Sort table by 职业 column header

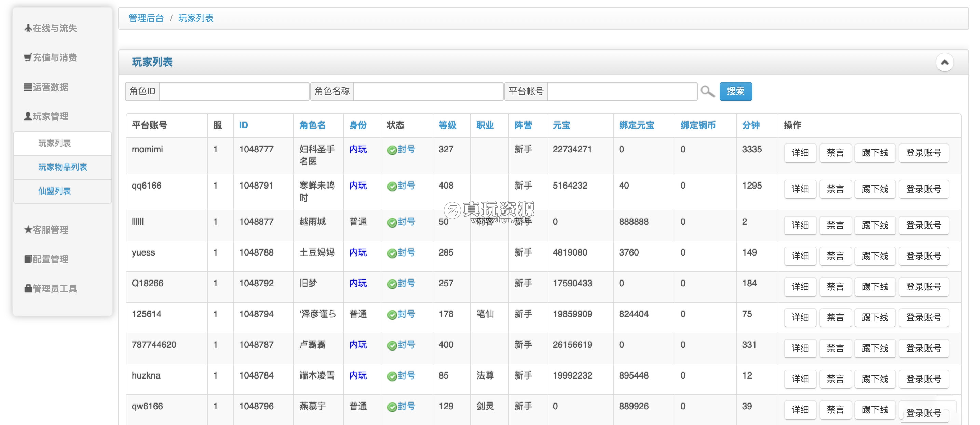click(x=485, y=125)
